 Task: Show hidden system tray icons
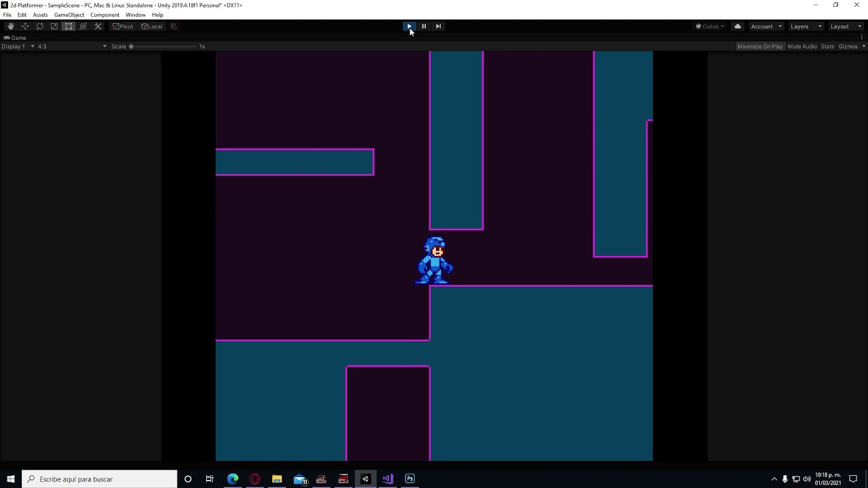coord(774,479)
